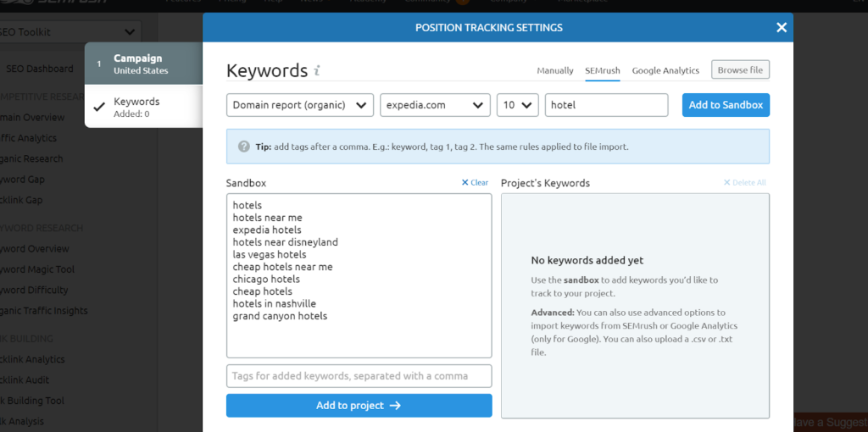Viewport: 868px width, 432px height.
Task: Click the question mark tip icon
Action: (x=243, y=147)
